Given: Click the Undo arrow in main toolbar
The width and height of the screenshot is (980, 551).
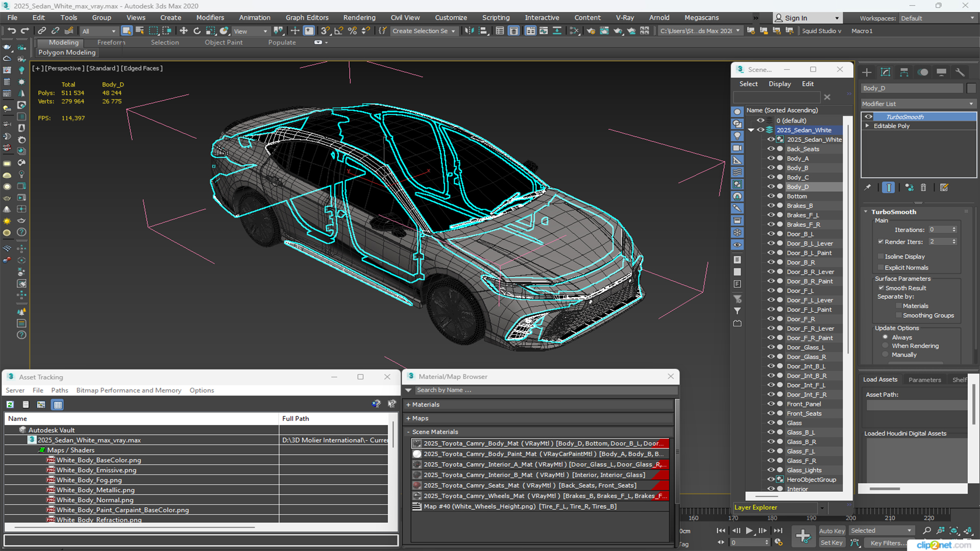Looking at the screenshot, I should point(11,31).
